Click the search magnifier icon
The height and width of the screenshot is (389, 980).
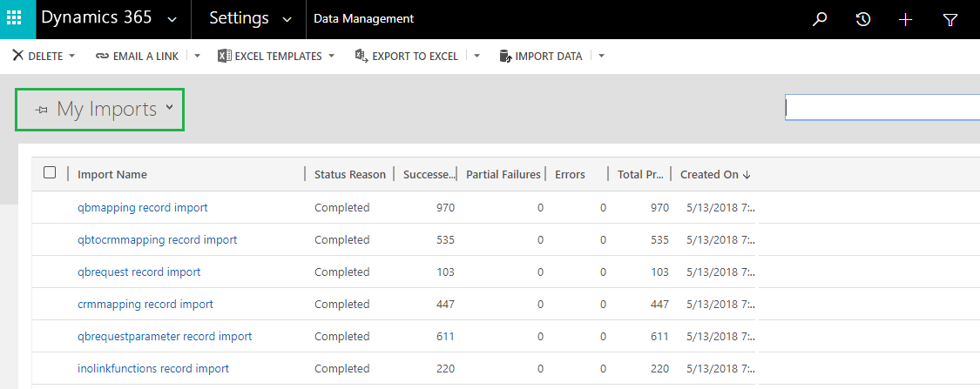click(x=819, y=19)
